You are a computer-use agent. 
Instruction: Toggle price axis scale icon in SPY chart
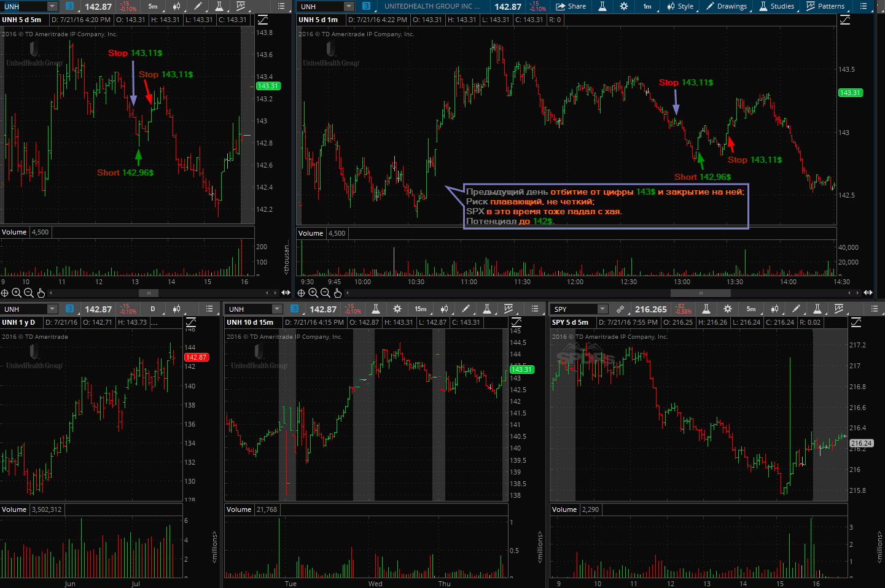[856, 322]
